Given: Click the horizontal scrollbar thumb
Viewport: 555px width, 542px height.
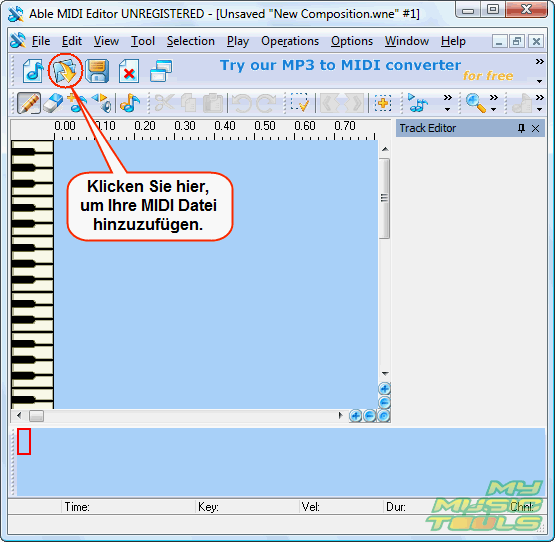Looking at the screenshot, I should click(36, 416).
